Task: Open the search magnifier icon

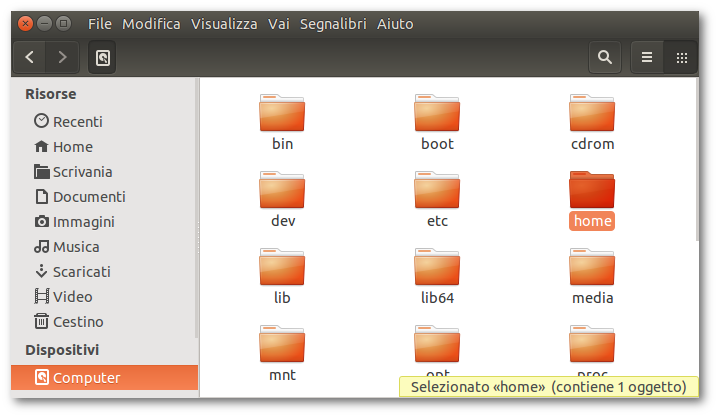Action: point(604,58)
